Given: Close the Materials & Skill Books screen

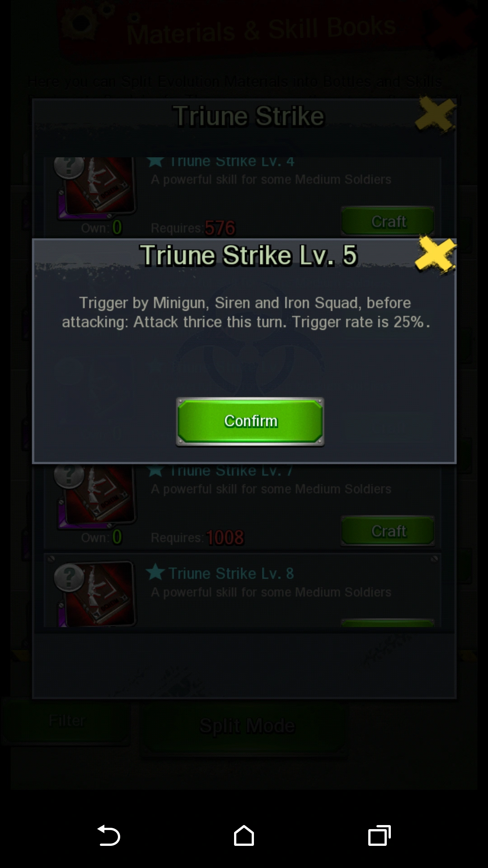Looking at the screenshot, I should (x=452, y=26).
